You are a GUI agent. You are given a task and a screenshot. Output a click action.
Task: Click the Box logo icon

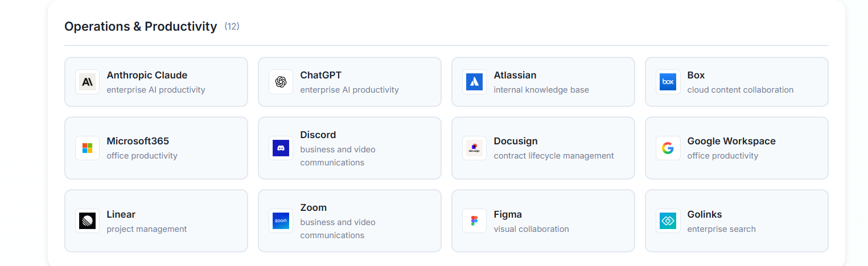coord(668,82)
